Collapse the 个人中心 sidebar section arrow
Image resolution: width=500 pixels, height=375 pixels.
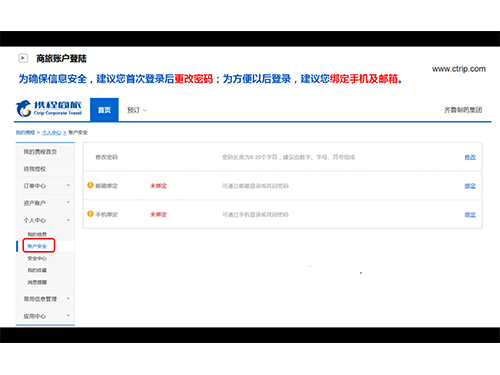tap(68, 220)
